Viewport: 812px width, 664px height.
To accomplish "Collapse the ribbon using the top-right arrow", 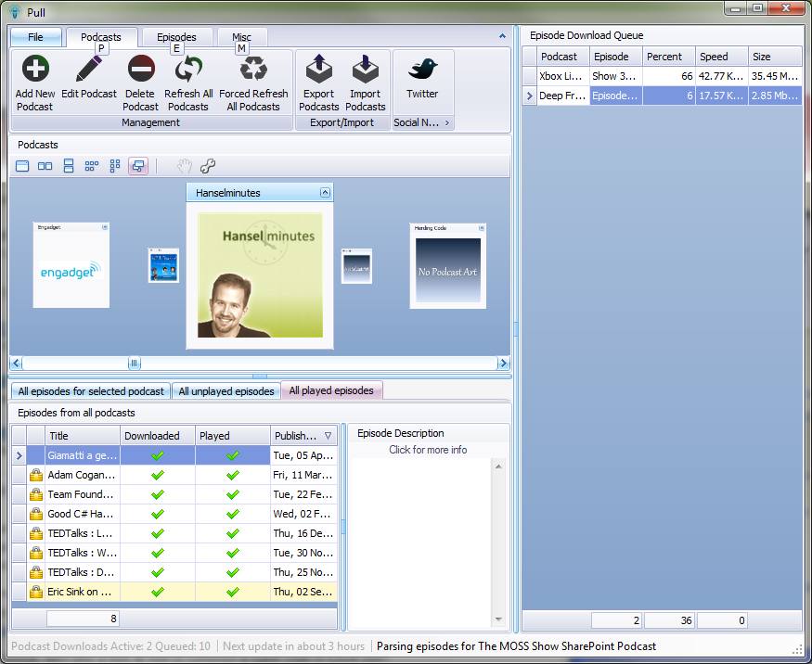I will [502, 37].
